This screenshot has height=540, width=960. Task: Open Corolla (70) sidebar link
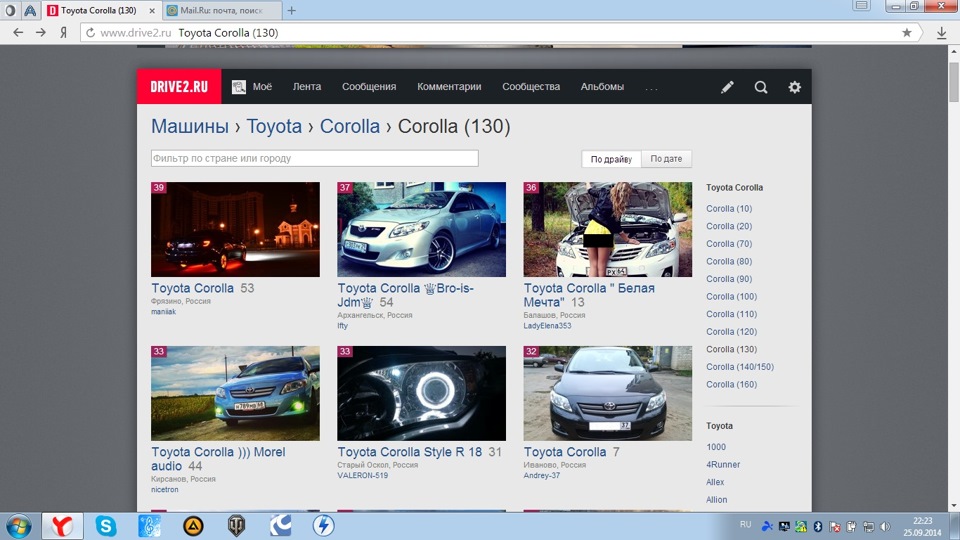[729, 244]
